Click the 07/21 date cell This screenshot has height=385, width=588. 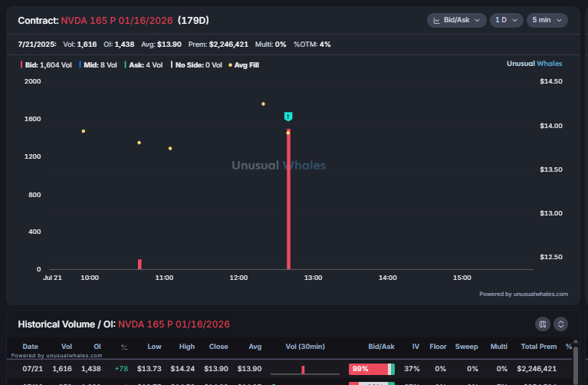coord(33,369)
